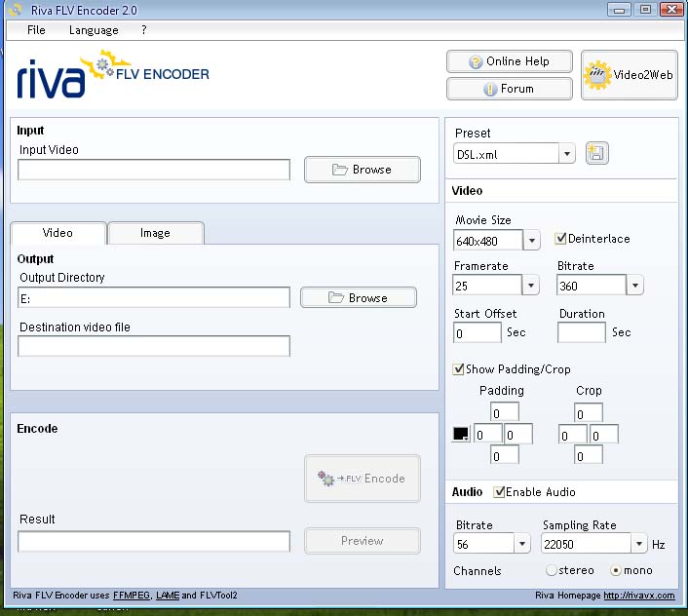This screenshot has height=616, width=688.
Task: Click the Output Directory field
Action: pyautogui.click(x=154, y=298)
